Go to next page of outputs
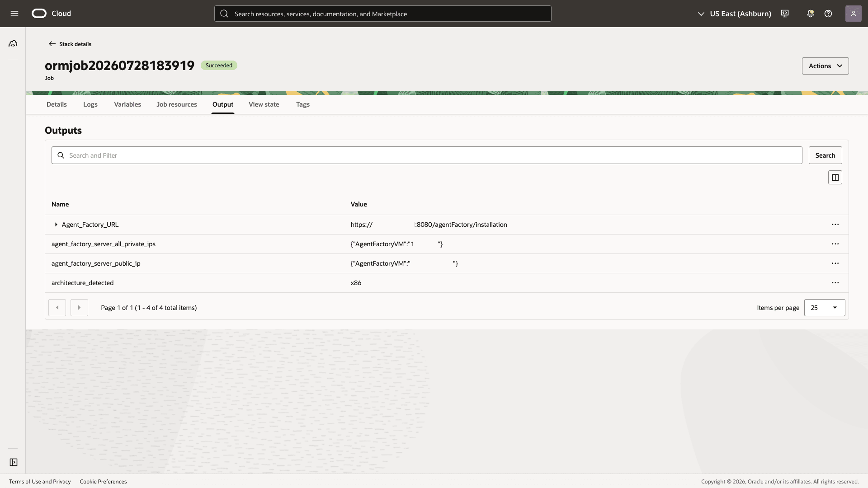Image resolution: width=868 pixels, height=488 pixels. [x=79, y=308]
